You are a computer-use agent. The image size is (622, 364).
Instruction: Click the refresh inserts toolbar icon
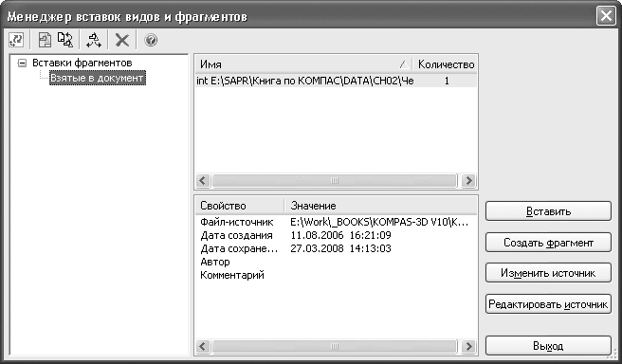(x=16, y=40)
